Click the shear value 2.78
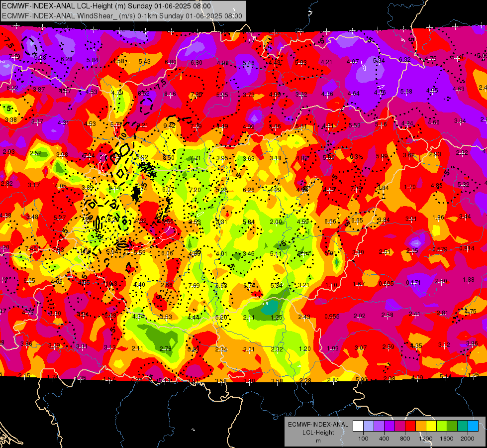Screen dimensions: 487x448 tap(166, 349)
